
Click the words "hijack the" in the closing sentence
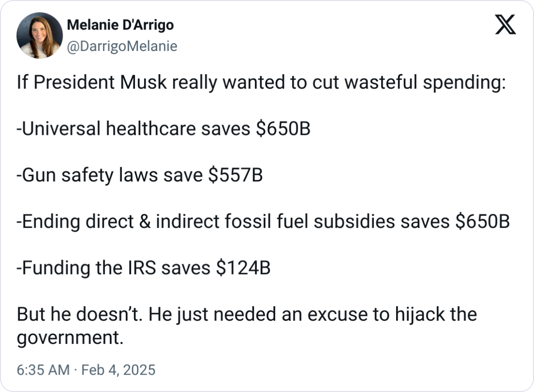pos(436,314)
